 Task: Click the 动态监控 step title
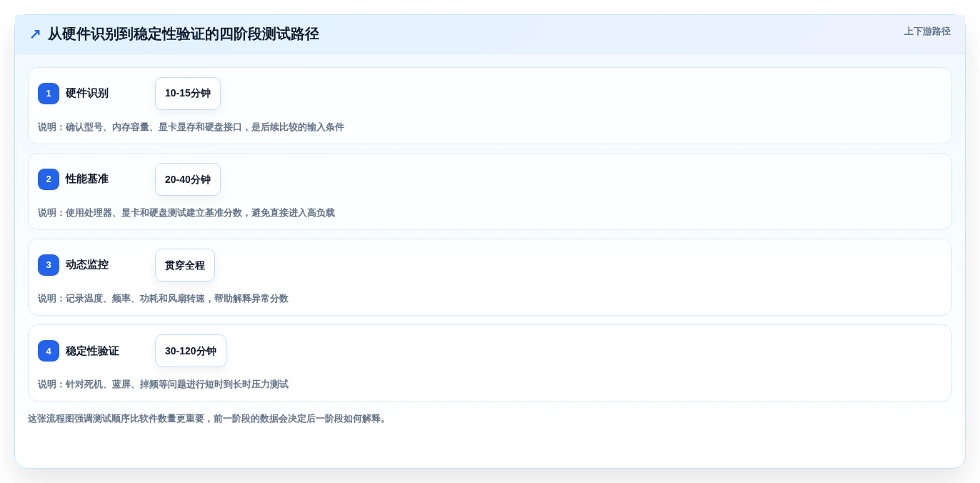[x=87, y=265]
